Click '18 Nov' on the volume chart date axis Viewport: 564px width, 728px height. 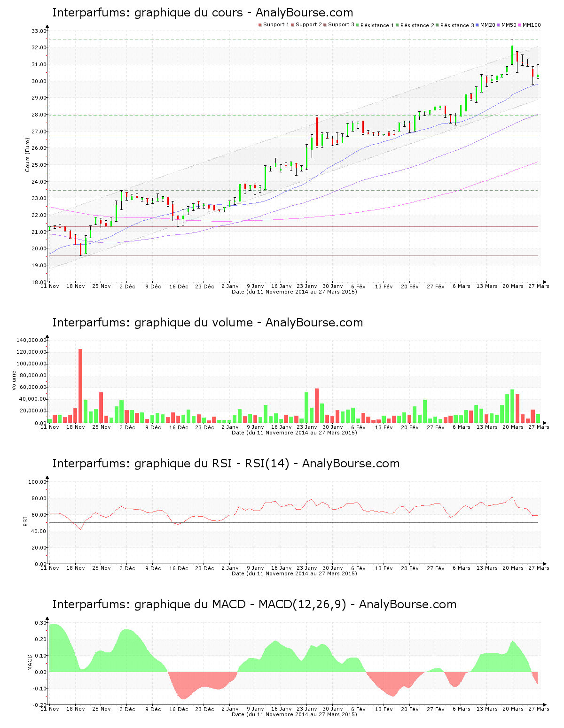point(75,427)
